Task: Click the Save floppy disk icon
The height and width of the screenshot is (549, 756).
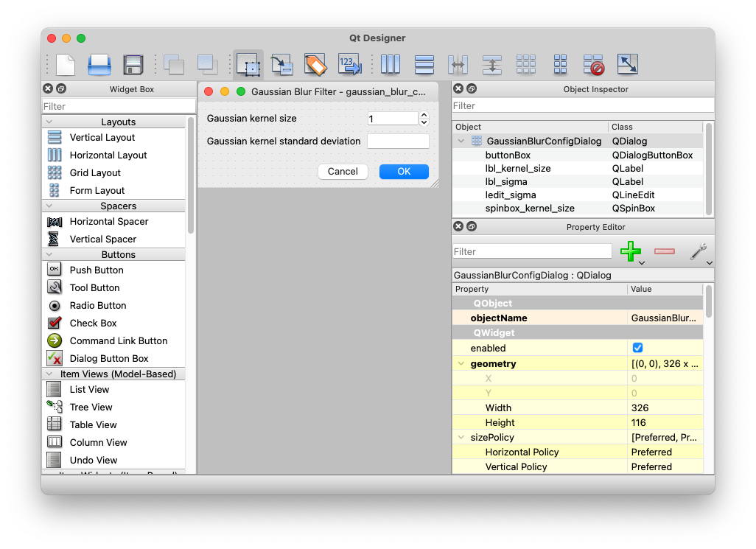Action: [x=133, y=65]
